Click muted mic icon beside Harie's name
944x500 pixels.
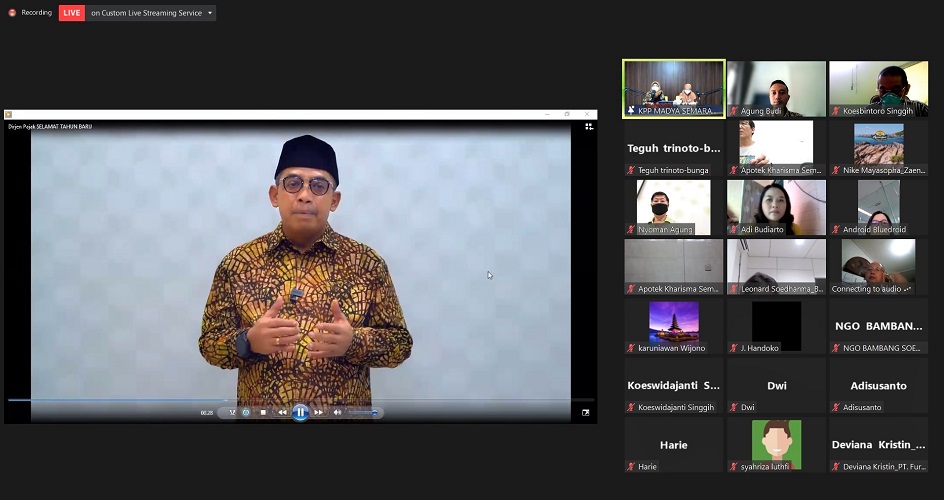(x=631, y=467)
